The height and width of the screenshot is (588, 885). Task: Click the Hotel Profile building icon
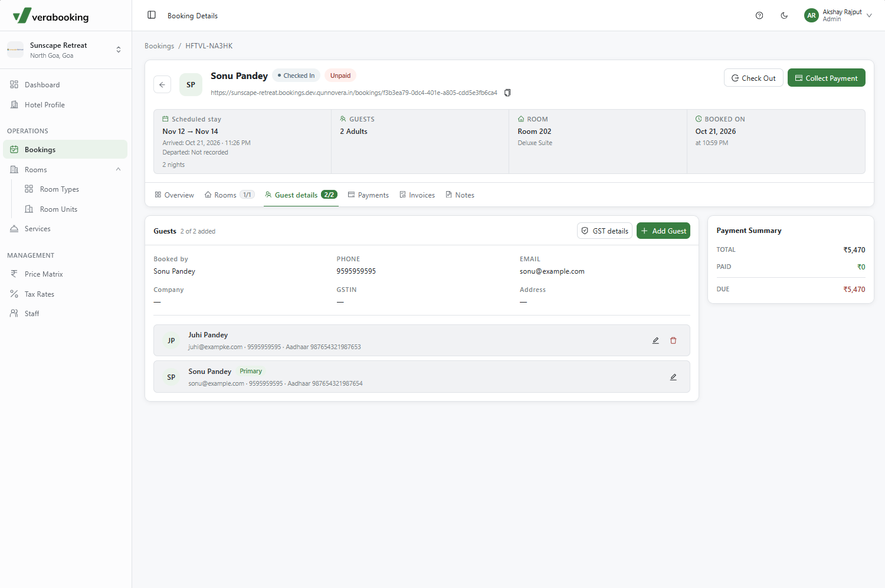pos(14,104)
